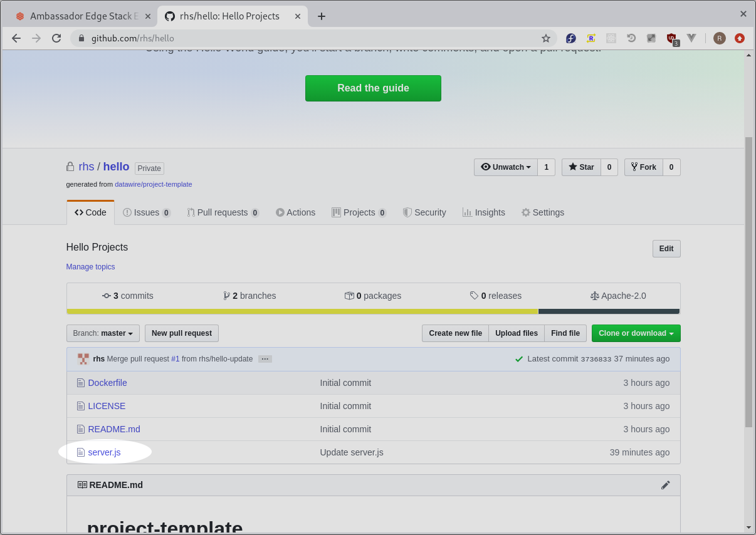Go back with browser back arrow
Screen dimensions: 756x535
tap(16, 38)
